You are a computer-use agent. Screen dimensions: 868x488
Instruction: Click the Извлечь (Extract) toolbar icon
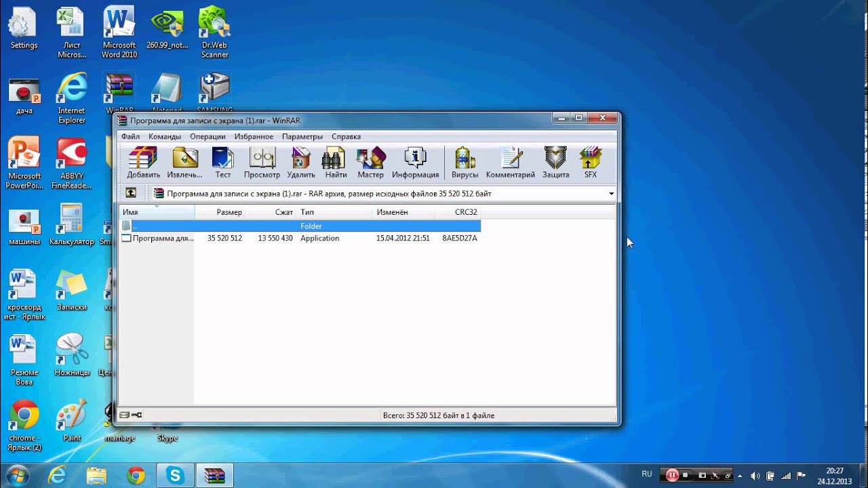[185, 163]
